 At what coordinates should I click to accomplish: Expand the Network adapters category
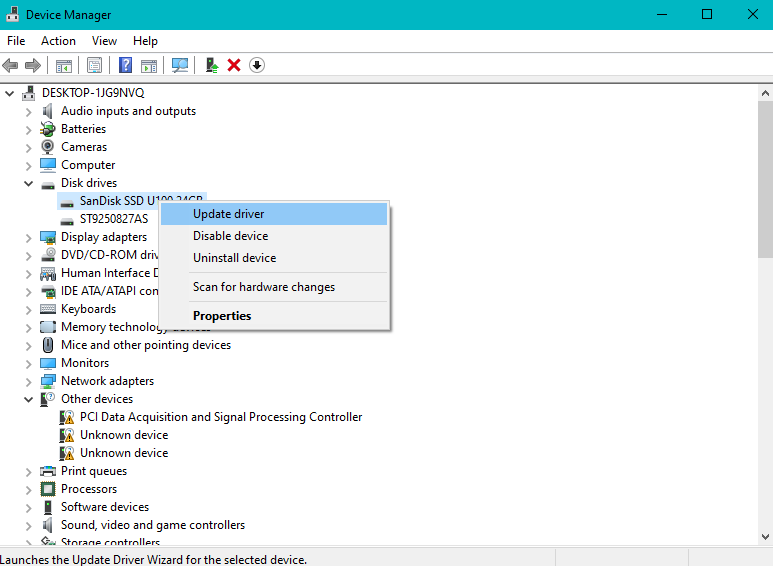[x=28, y=381]
